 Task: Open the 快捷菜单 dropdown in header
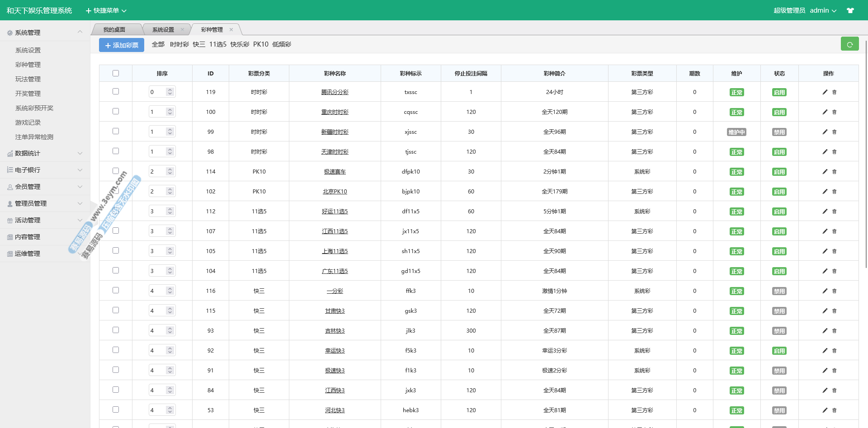pyautogui.click(x=106, y=10)
